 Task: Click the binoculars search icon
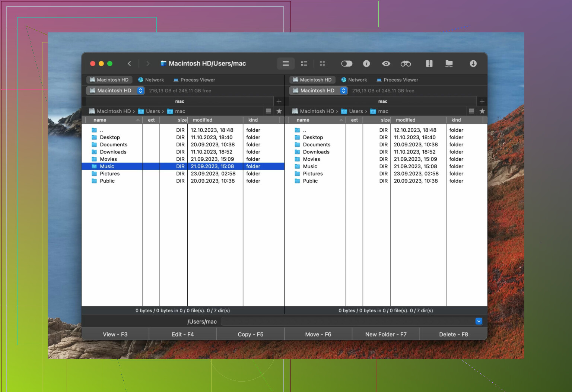pyautogui.click(x=406, y=64)
